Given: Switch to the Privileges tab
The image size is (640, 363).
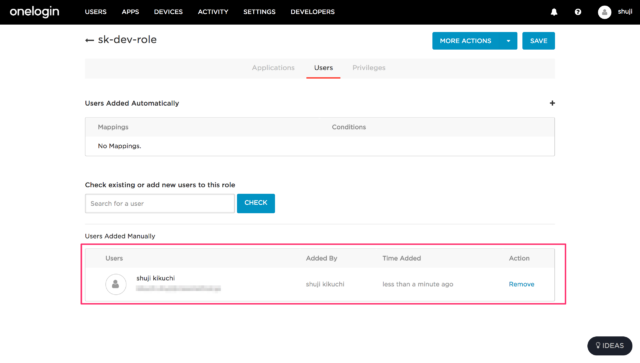Looking at the screenshot, I should 369,68.
